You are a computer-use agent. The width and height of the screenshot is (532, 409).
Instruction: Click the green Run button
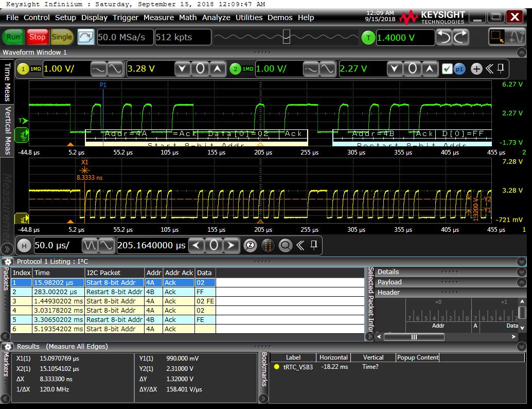pyautogui.click(x=13, y=37)
